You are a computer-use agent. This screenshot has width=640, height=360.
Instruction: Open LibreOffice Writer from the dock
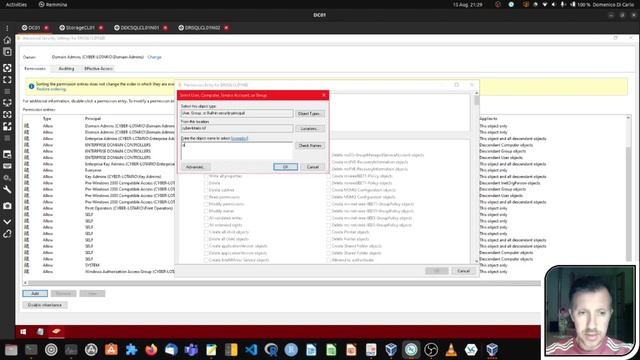click(x=311, y=350)
